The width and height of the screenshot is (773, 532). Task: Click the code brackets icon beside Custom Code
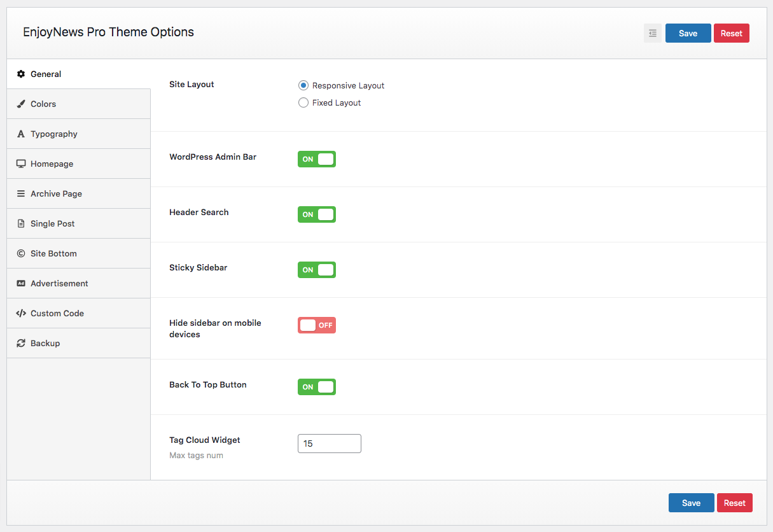click(21, 313)
